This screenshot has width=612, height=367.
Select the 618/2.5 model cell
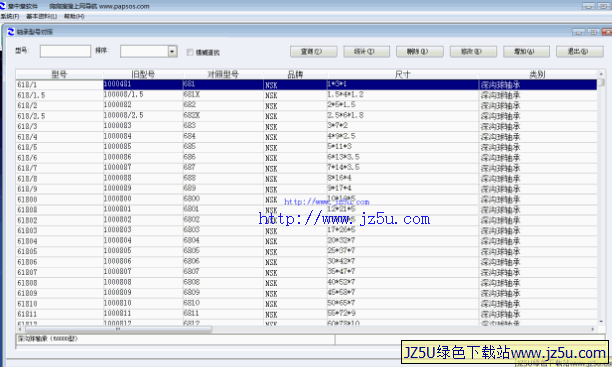click(x=59, y=116)
